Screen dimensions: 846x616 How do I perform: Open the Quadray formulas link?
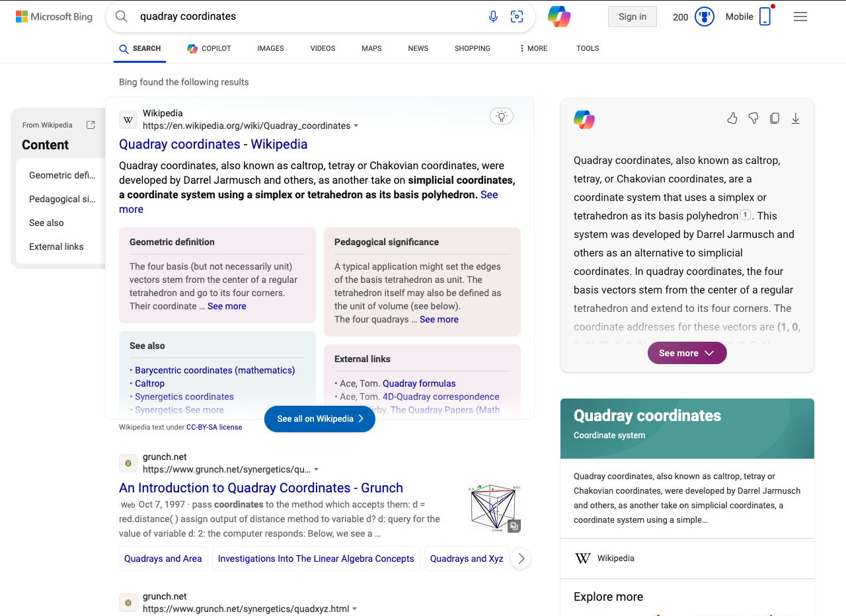419,383
